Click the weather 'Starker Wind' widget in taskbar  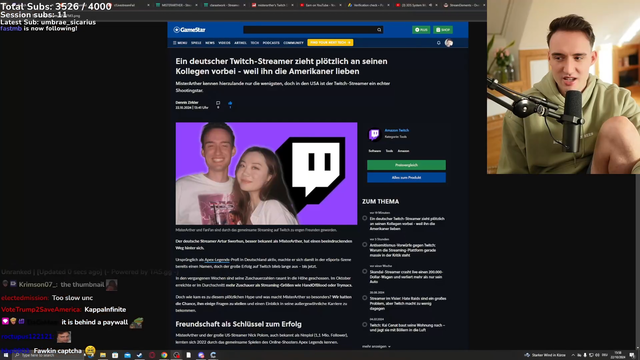545,355
